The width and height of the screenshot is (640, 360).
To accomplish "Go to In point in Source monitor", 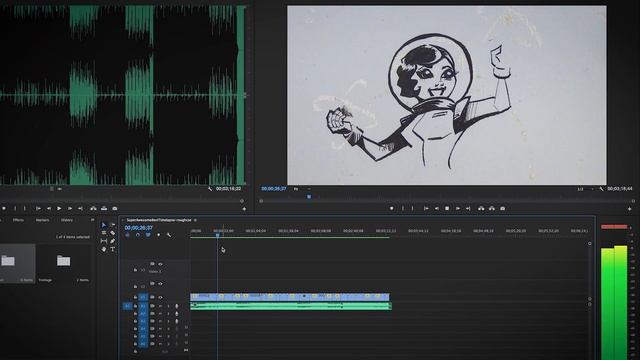I will [38, 209].
